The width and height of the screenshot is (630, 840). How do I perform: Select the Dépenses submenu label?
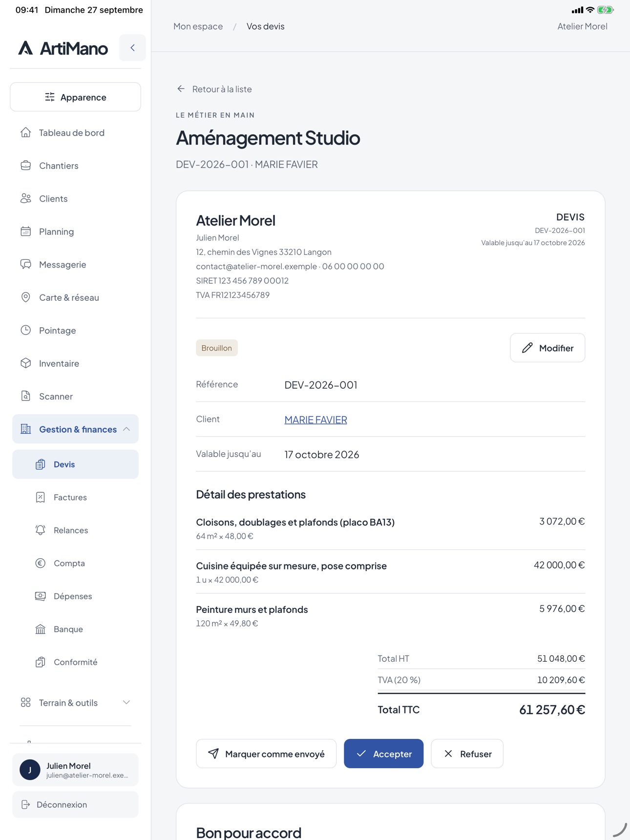pyautogui.click(x=73, y=596)
